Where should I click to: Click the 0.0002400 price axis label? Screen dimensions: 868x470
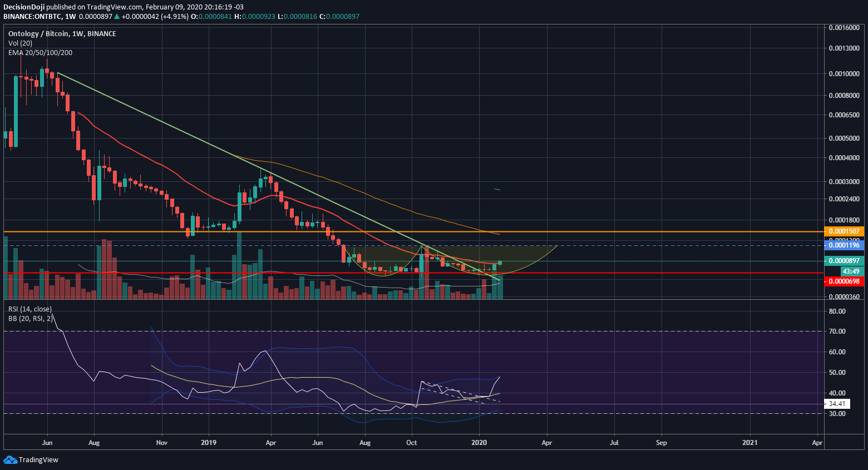(x=844, y=199)
